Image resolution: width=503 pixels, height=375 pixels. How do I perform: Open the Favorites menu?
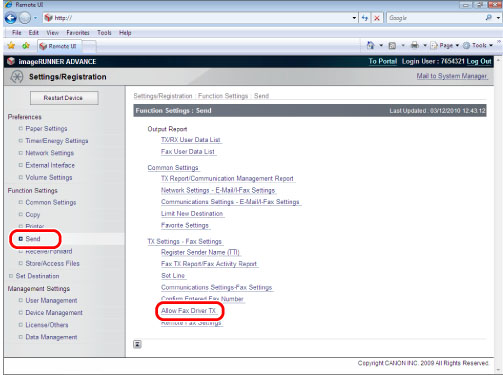point(78,33)
